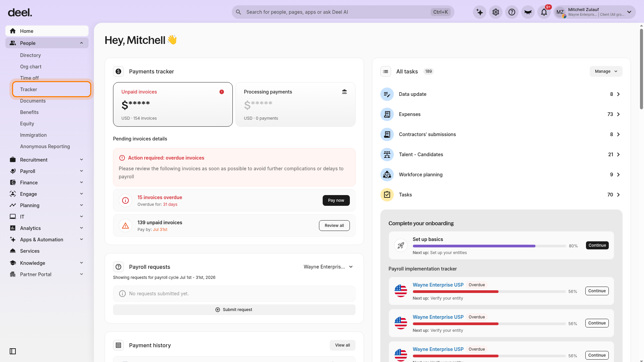Pay the 15 overdue invoices now
644x362 pixels.
click(336, 200)
